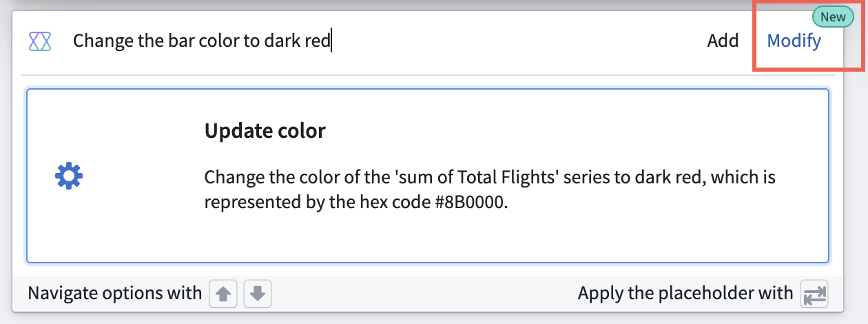
Task: Click the blue gear icon in suggestion
Action: pos(69,176)
